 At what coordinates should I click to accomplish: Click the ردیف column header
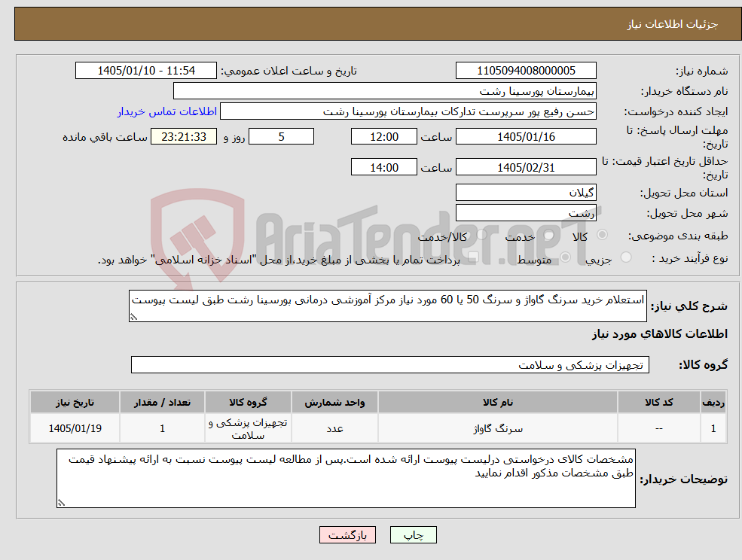pos(713,402)
